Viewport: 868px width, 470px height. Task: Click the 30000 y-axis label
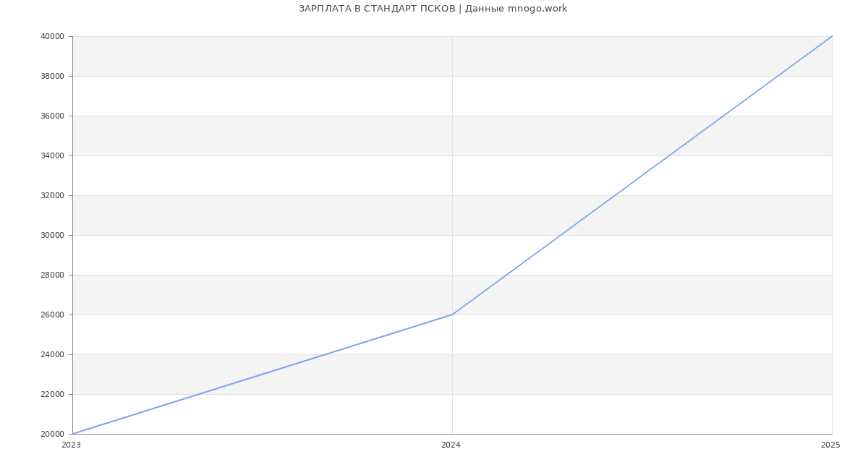click(x=53, y=235)
